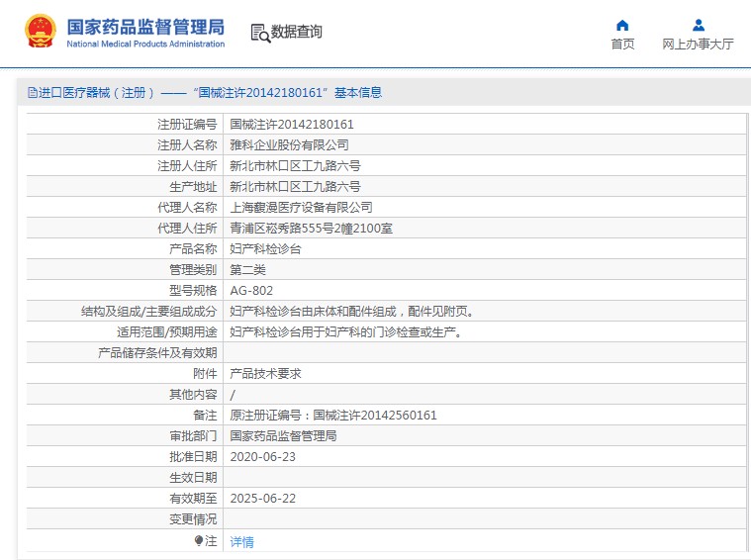Select registration number value 国械注许20142180161
This screenshot has height=560, width=751.
(x=292, y=125)
